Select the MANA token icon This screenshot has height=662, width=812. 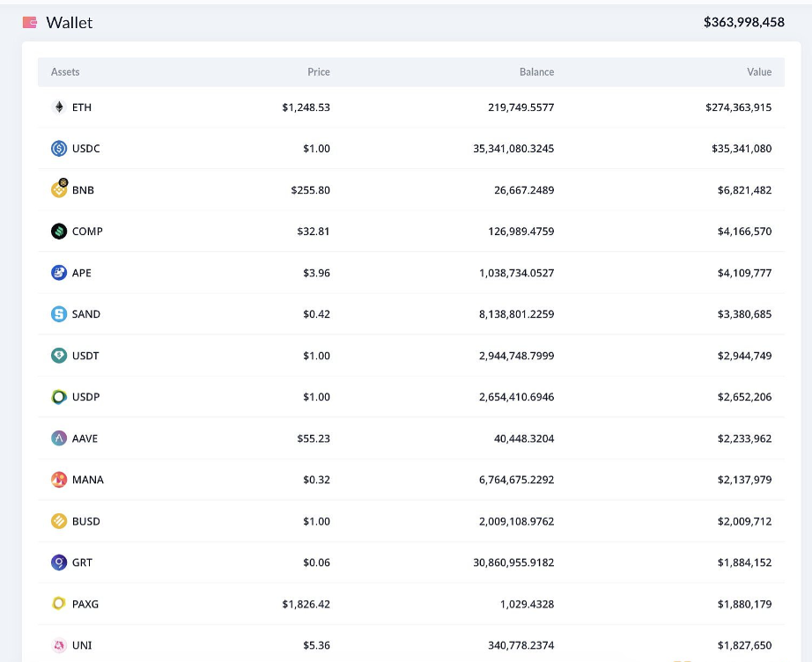[x=59, y=480]
